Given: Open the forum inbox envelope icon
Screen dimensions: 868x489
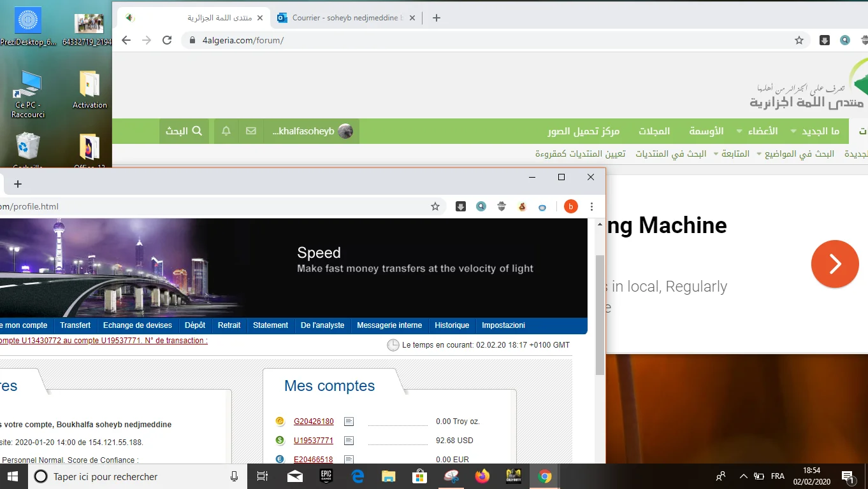Looking at the screenshot, I should pos(251,131).
